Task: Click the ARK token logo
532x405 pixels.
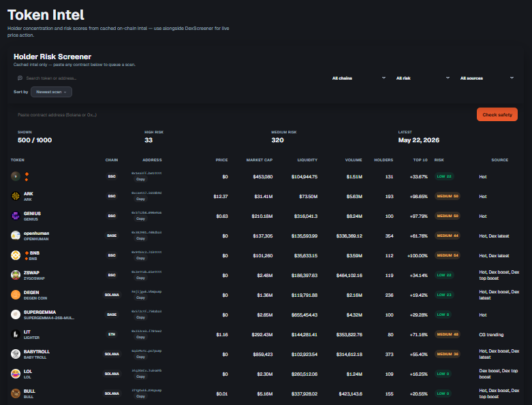Action: pos(16,196)
